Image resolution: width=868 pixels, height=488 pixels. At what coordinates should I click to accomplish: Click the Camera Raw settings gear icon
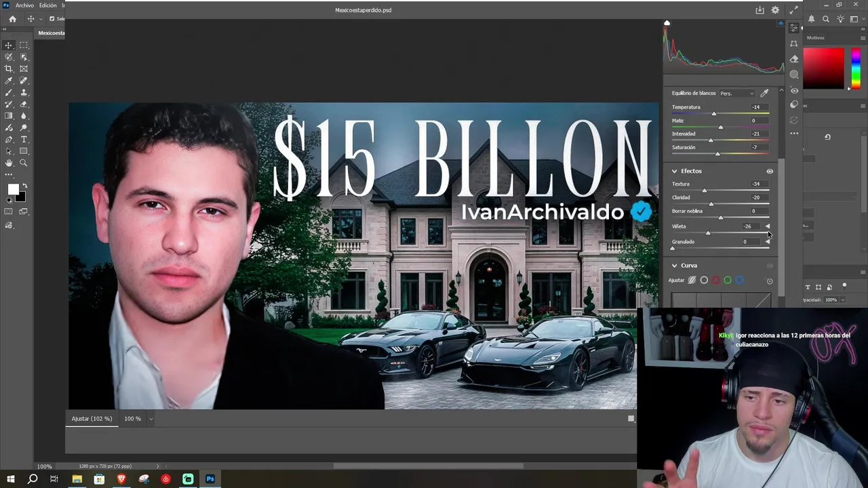775,10
